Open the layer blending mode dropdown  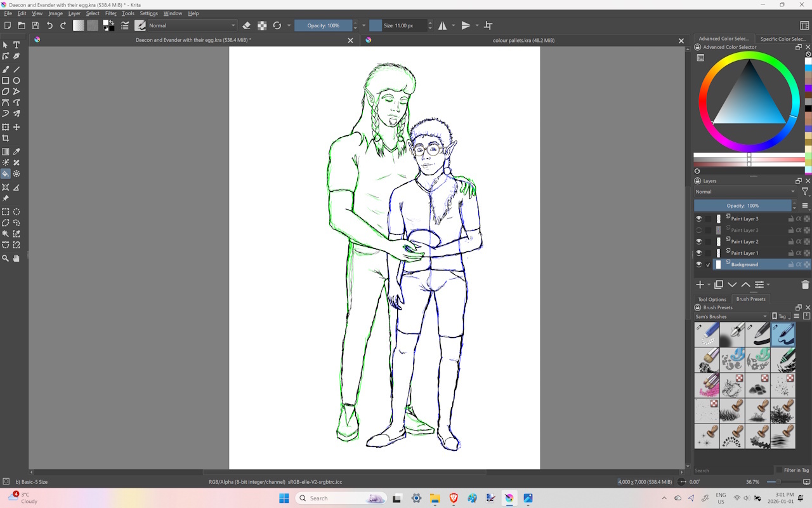745,192
